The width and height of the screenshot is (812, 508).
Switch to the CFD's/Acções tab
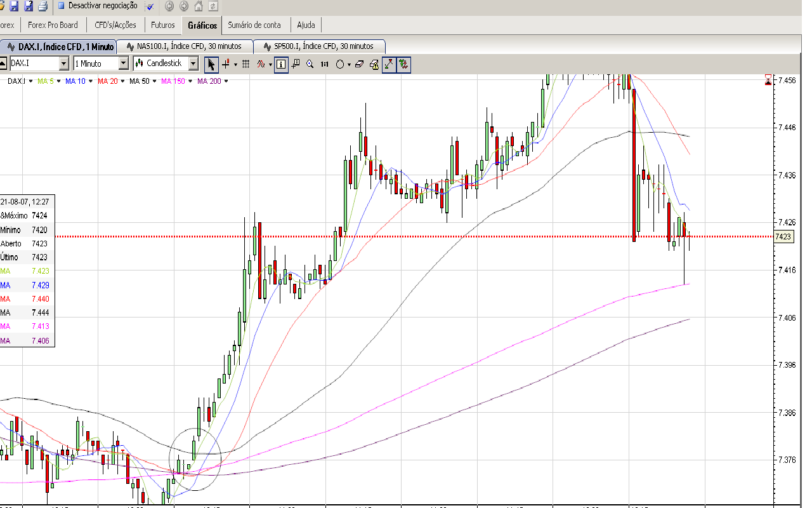pyautogui.click(x=115, y=25)
